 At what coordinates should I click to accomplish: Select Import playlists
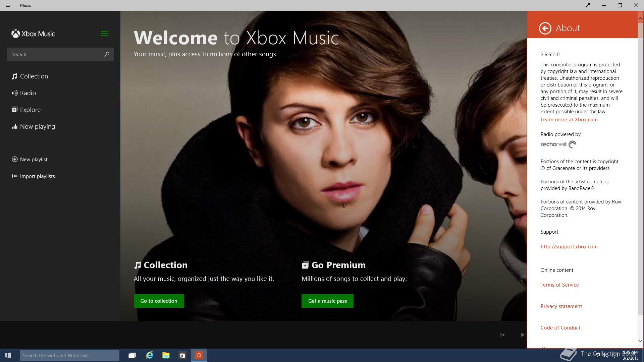pos(33,176)
